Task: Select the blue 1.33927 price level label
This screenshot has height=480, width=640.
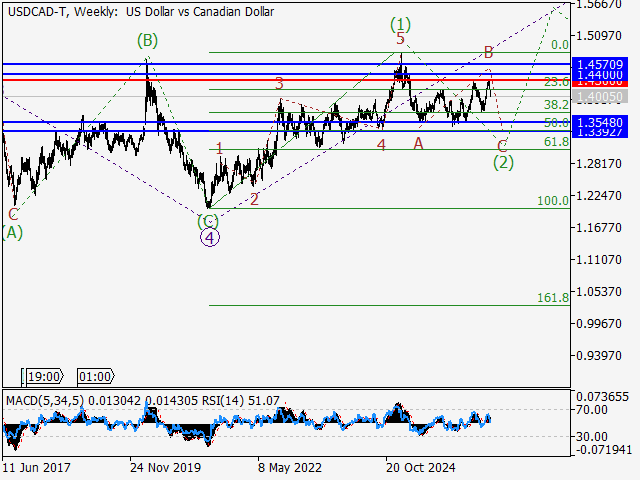Action: pyautogui.click(x=600, y=133)
